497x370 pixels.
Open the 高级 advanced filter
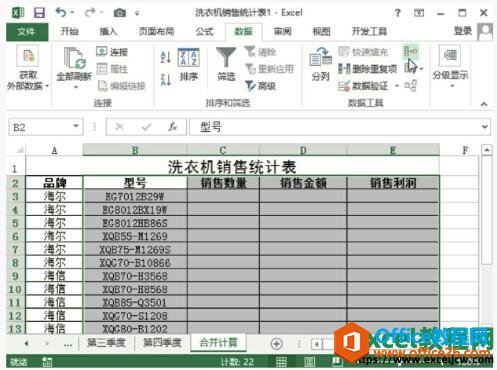point(260,86)
